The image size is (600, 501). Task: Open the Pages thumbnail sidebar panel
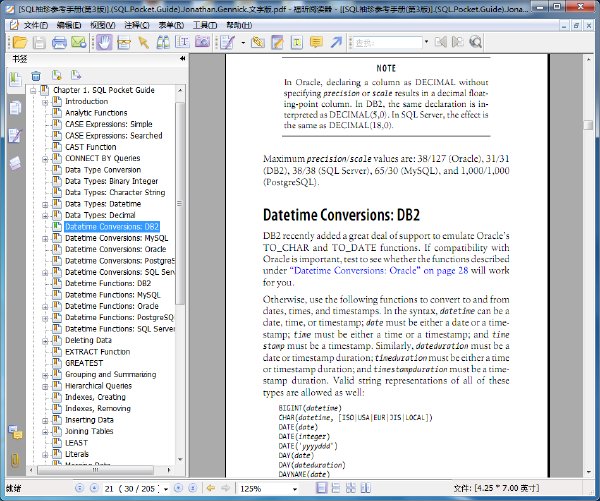tap(15, 108)
